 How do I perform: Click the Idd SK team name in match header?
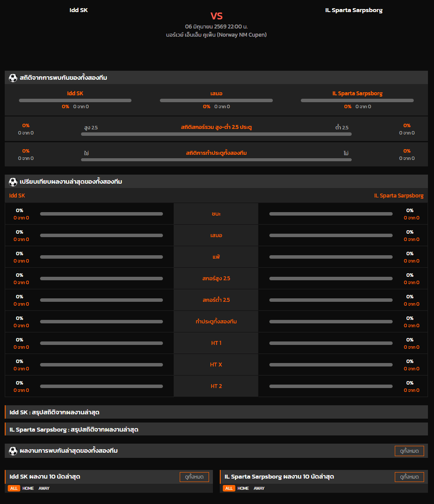79,10
